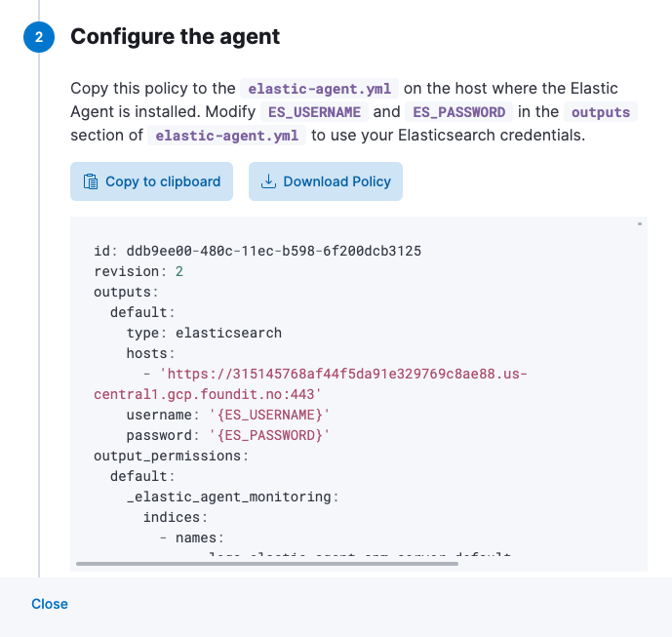Click the policy id line in code
This screenshot has width=672, height=637.
pos(257,251)
